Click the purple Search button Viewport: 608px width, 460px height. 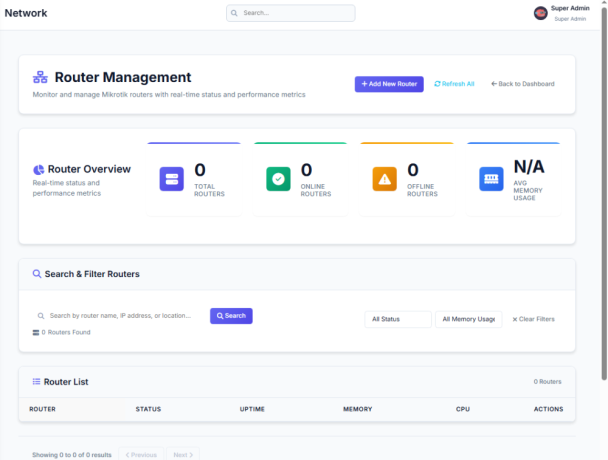231,316
